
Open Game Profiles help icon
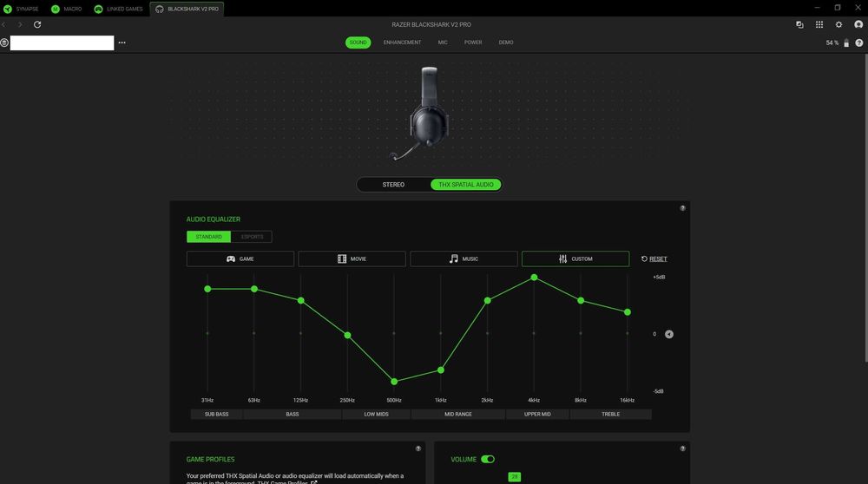pyautogui.click(x=418, y=448)
